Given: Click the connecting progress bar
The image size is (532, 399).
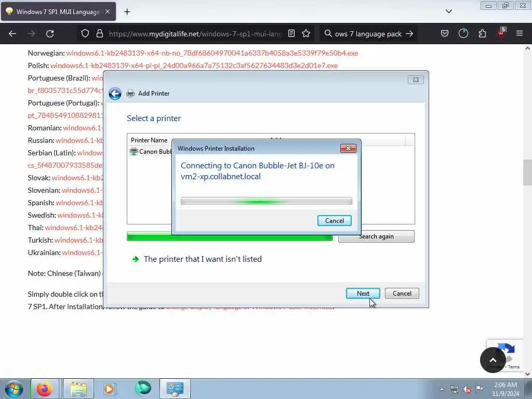Looking at the screenshot, I should pyautogui.click(x=267, y=201).
